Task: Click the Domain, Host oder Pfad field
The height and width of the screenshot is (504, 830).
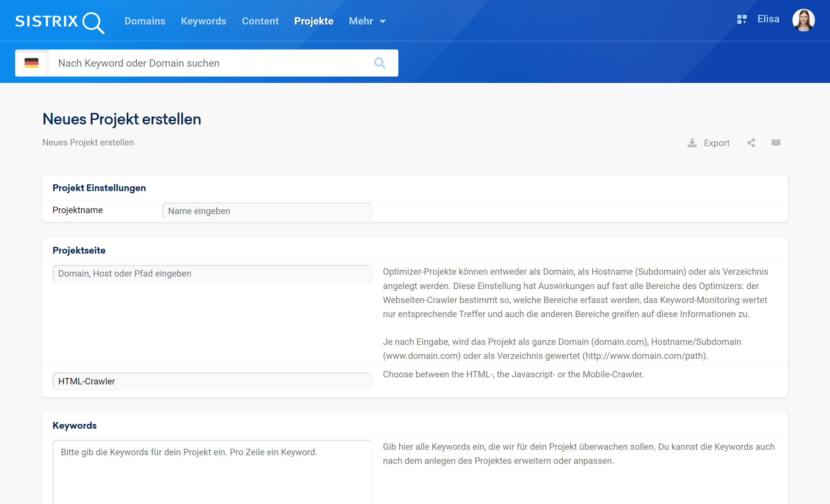Action: 212,273
